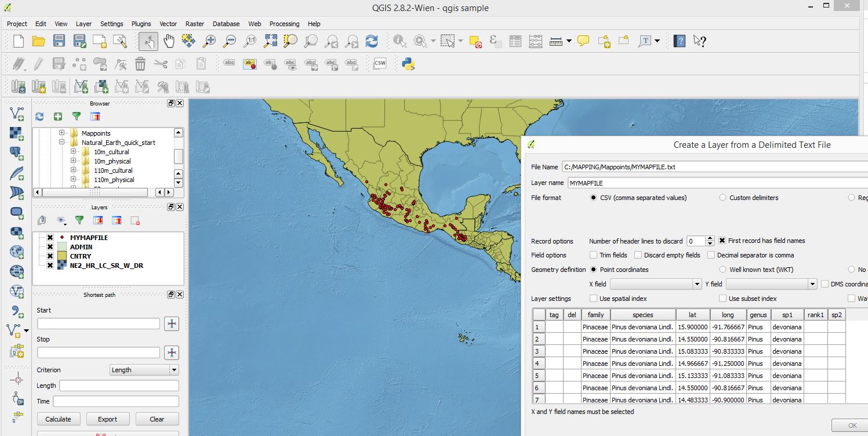Toggle visibility of ADMIN layer

coord(50,247)
